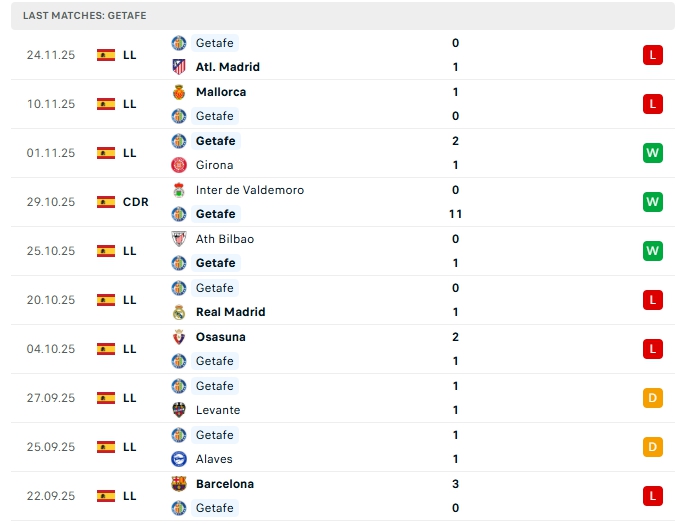Open the Barcelona team link
681x524 pixels.
(225, 484)
